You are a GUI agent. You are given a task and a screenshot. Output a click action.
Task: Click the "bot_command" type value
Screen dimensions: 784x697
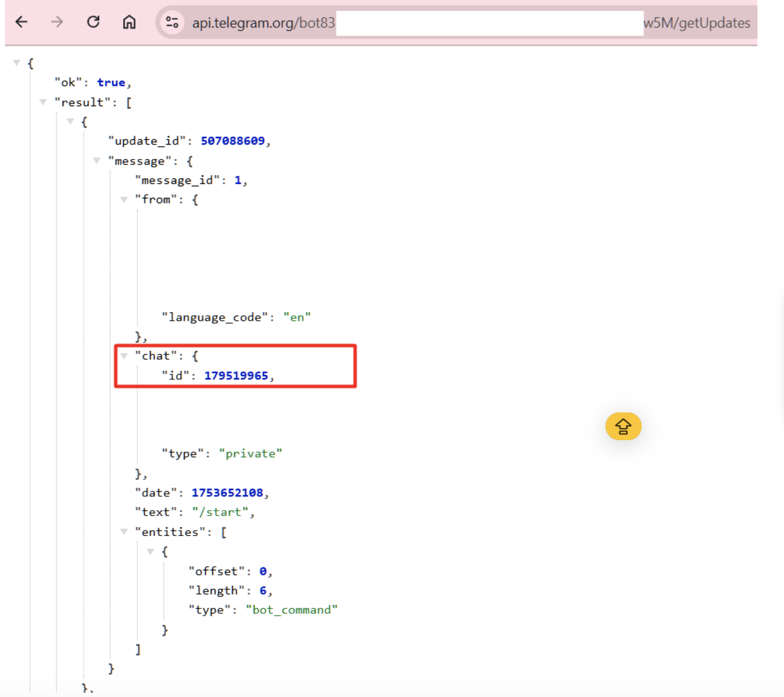click(x=291, y=610)
